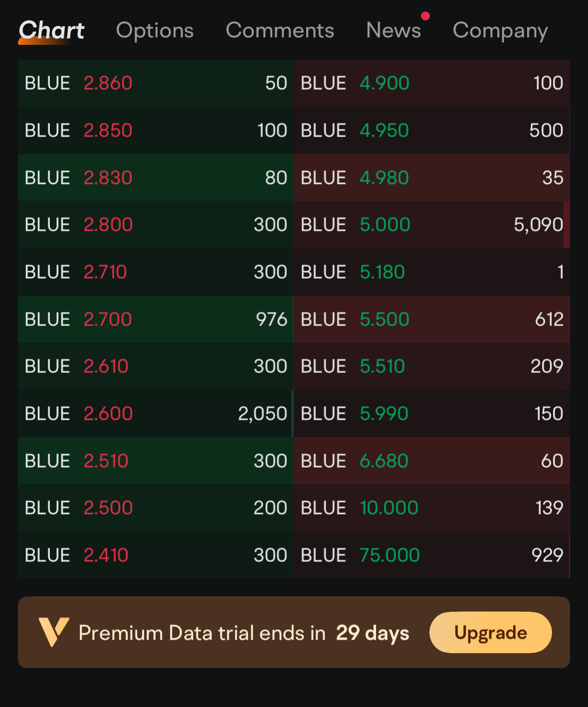Select ask row at price 75.000
The image size is (588, 707).
tap(432, 555)
